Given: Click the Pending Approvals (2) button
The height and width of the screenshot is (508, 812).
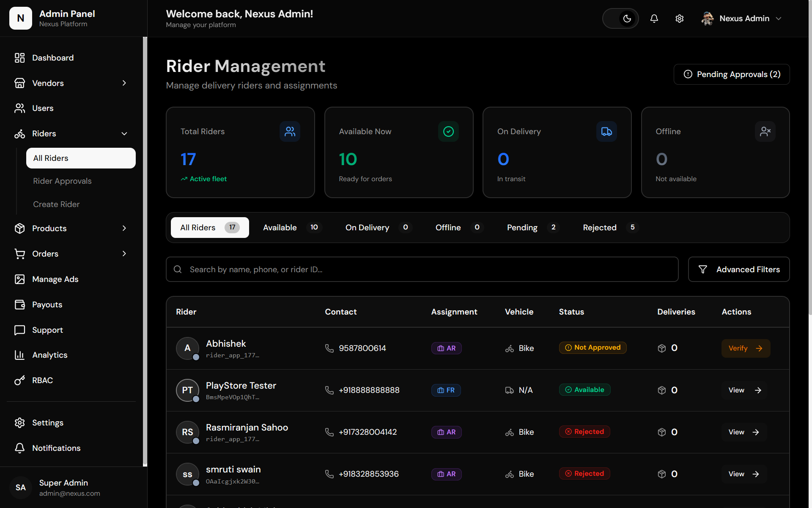Looking at the screenshot, I should click(x=732, y=75).
